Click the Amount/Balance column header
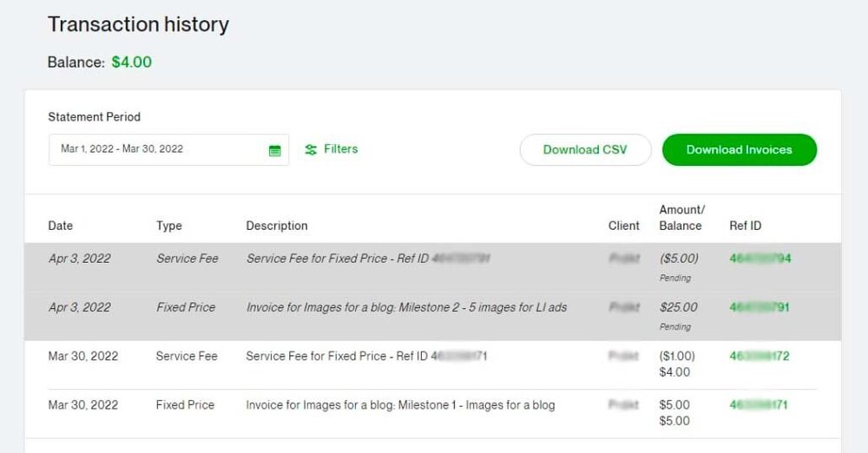The height and width of the screenshot is (453, 868). [681, 218]
